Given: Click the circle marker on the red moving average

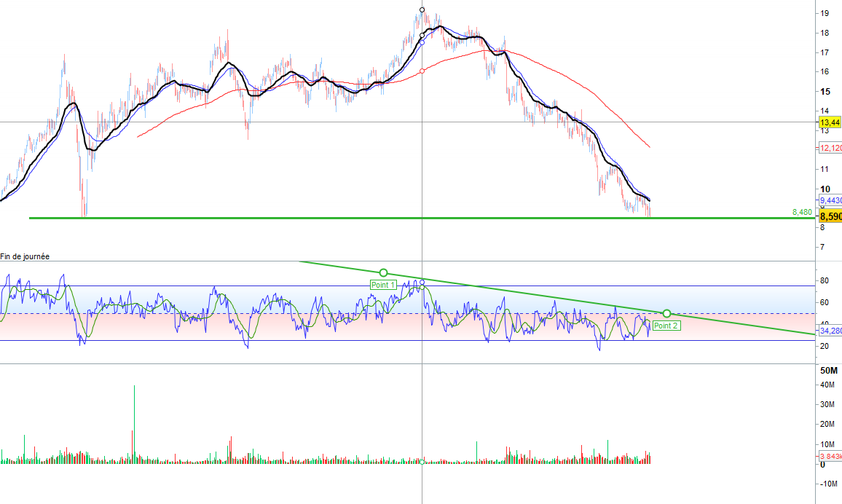Looking at the screenshot, I should 422,71.
